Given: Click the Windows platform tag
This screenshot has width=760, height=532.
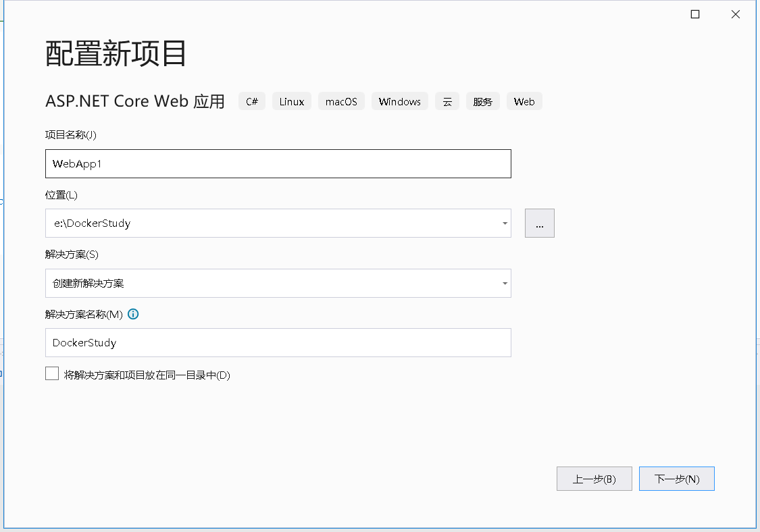Looking at the screenshot, I should tap(399, 101).
